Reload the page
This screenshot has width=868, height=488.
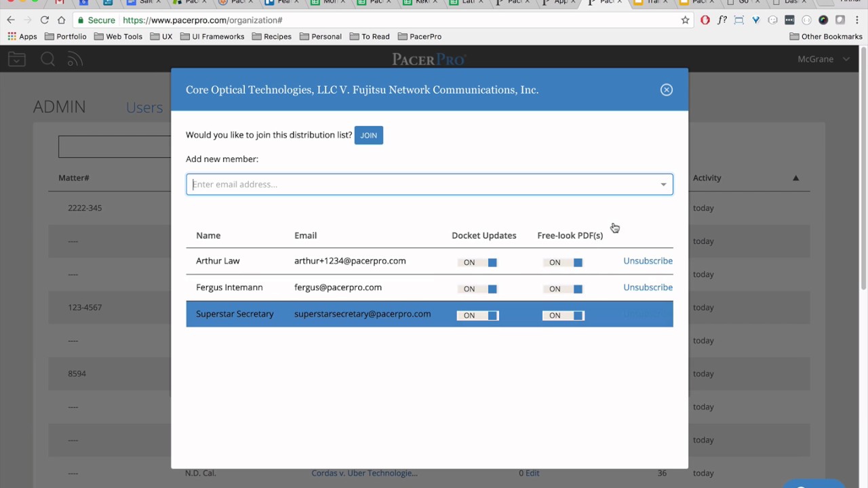45,20
